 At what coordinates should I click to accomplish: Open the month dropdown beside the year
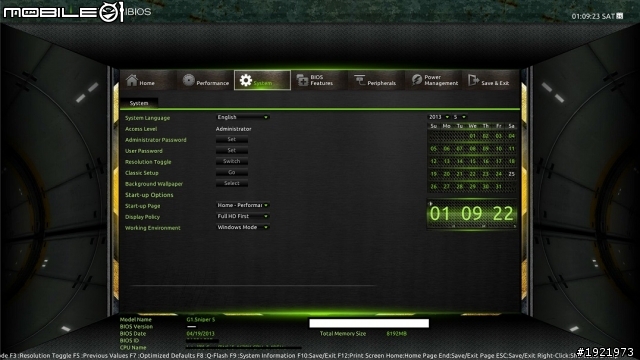click(459, 117)
